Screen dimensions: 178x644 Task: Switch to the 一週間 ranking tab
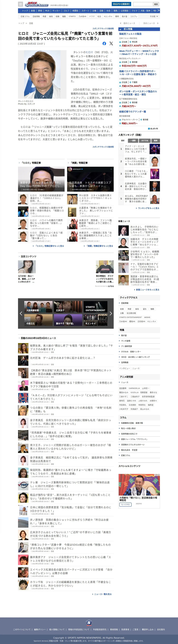[133, 141]
